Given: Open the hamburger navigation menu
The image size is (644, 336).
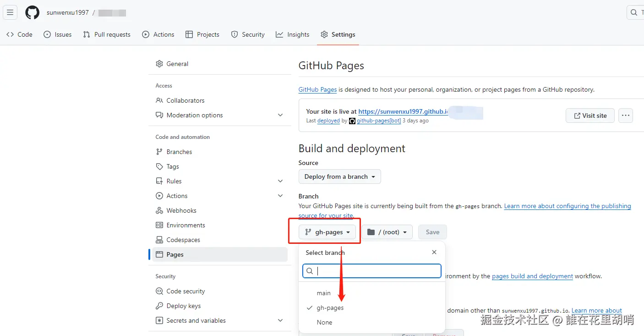Looking at the screenshot, I should click(10, 12).
